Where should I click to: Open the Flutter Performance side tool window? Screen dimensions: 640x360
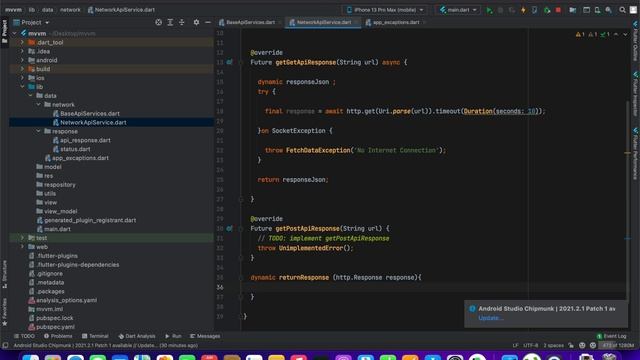[x=635, y=154]
